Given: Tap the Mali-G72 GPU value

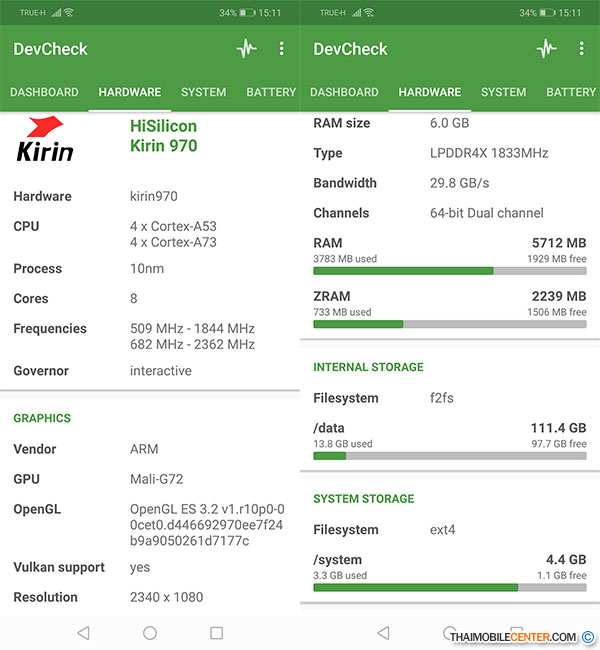Looking at the screenshot, I should coord(156,479).
